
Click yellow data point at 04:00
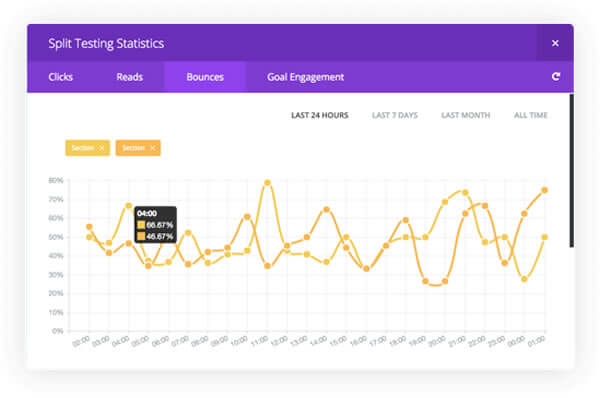(129, 206)
